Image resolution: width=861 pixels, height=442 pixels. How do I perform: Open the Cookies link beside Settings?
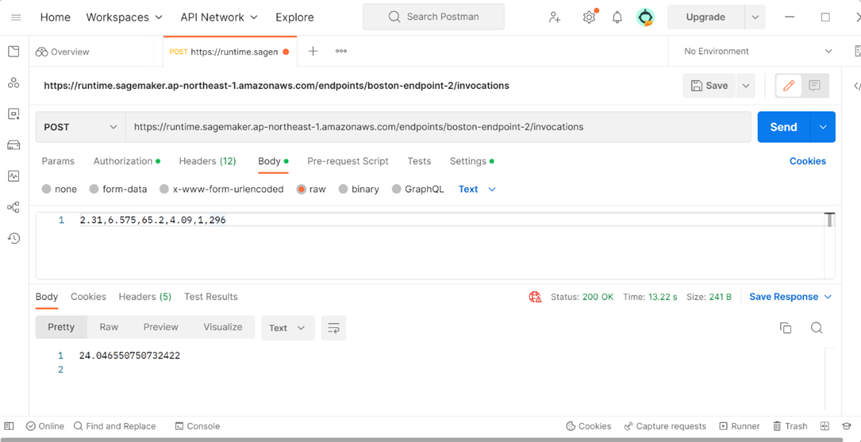807,161
